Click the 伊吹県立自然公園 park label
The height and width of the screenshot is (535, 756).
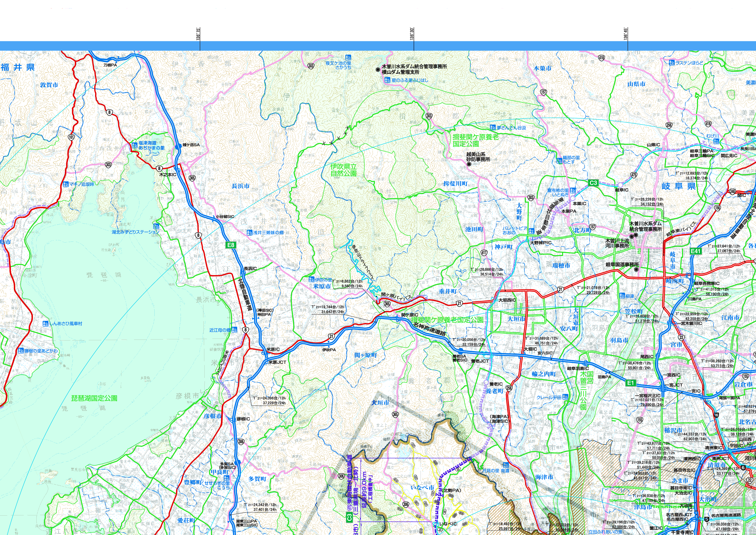[343, 170]
